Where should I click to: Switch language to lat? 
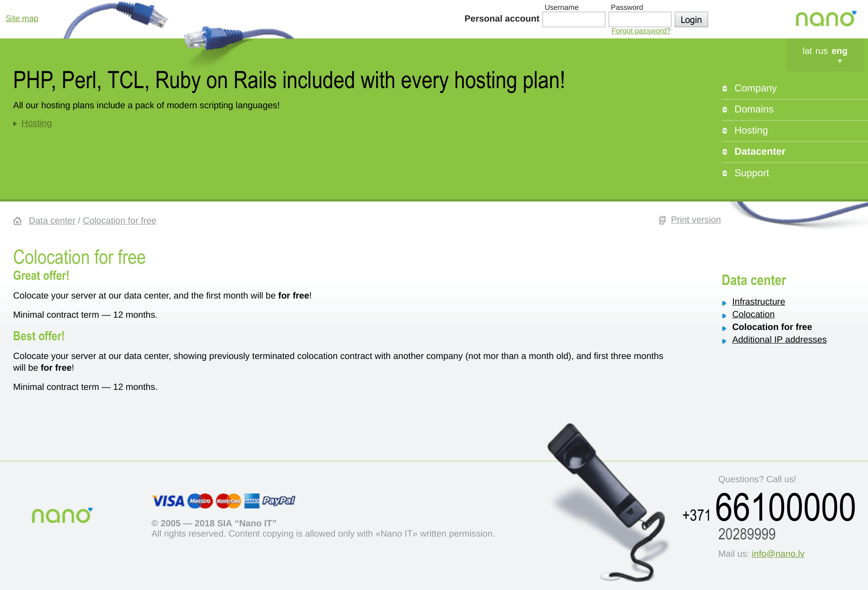point(807,51)
